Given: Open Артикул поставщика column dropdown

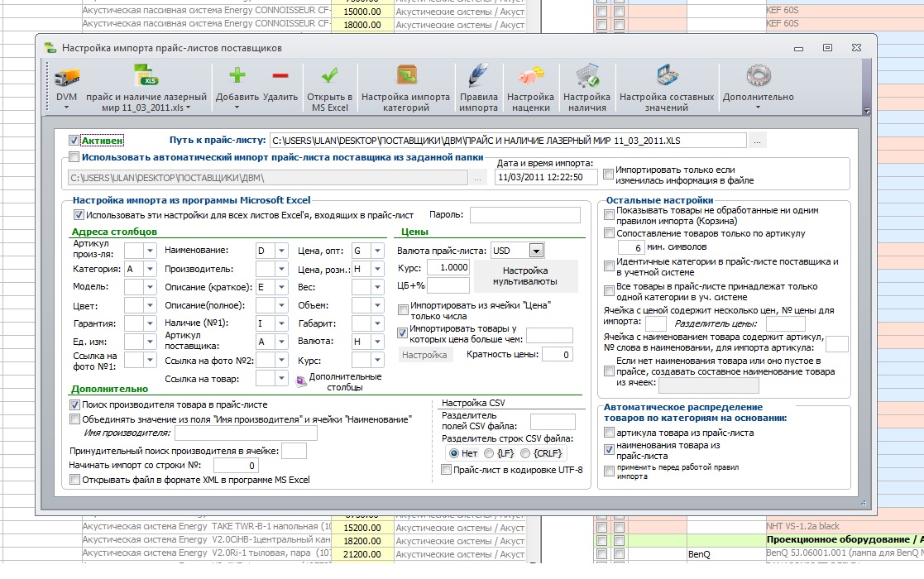Looking at the screenshot, I should click(281, 342).
